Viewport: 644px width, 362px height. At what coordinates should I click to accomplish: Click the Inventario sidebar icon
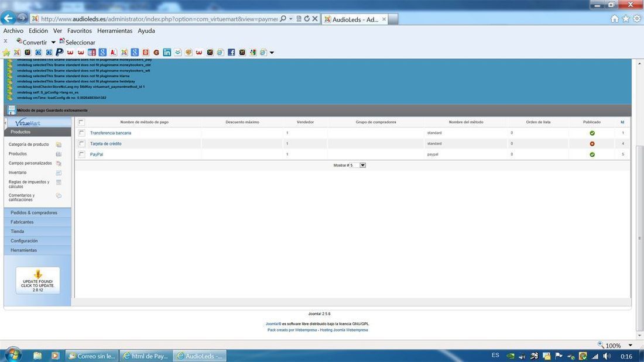59,173
